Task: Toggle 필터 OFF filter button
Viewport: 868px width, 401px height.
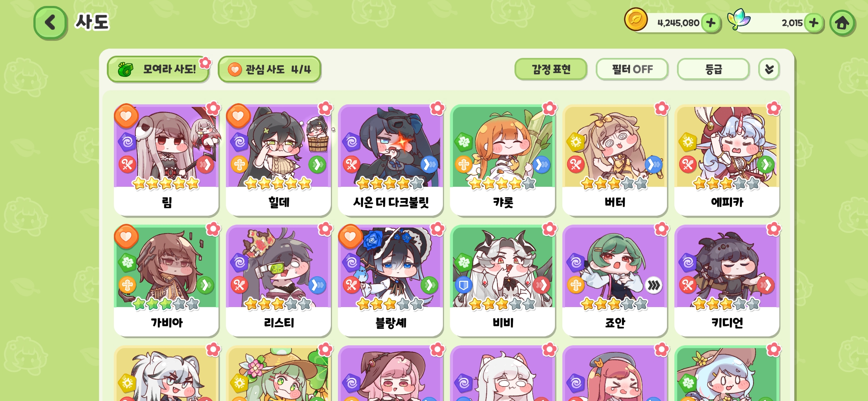Action: click(x=632, y=69)
